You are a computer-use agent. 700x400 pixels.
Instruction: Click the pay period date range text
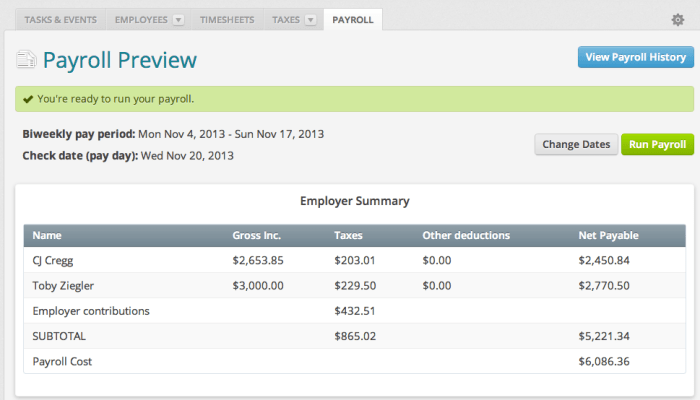click(x=231, y=134)
